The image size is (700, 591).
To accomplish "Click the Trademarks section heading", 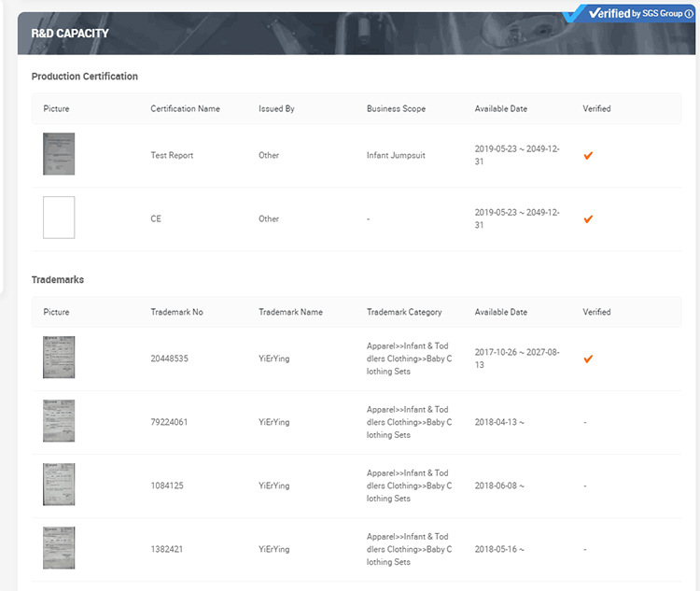I will [58, 280].
